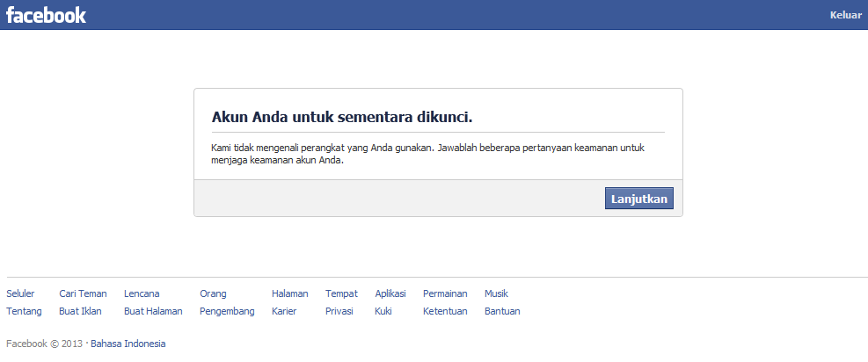Change language via Bahasa Indonesia link
Screen dimensions: 868x362
click(x=128, y=344)
